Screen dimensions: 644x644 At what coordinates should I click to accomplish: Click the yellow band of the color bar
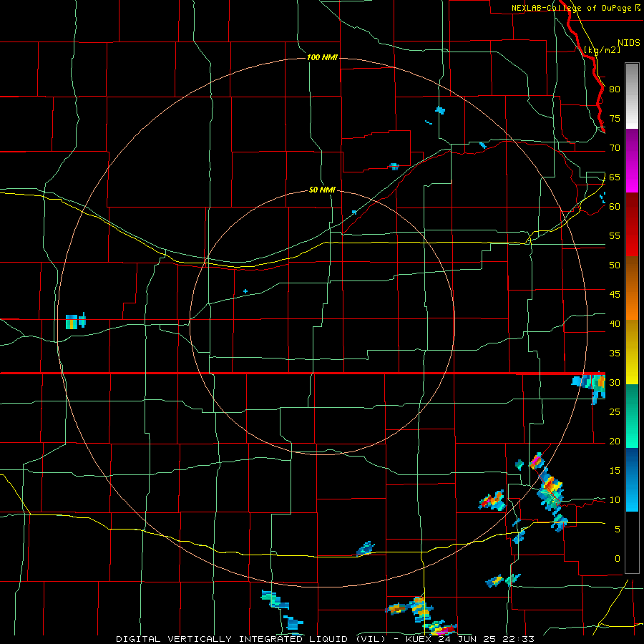coord(632,352)
